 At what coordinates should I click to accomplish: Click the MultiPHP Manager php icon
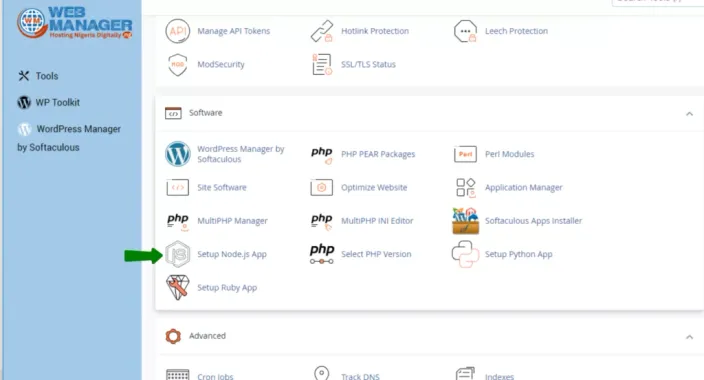coord(178,221)
